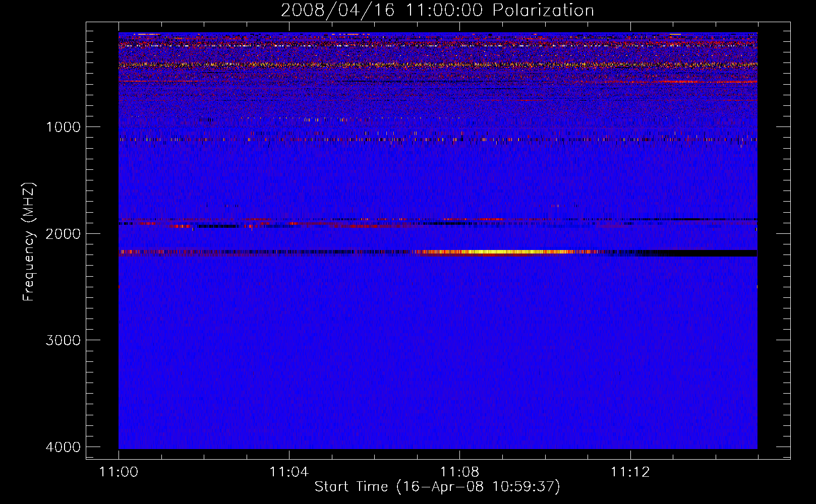Click the 11:12 time tick label
The image size is (816, 504).
point(630,472)
